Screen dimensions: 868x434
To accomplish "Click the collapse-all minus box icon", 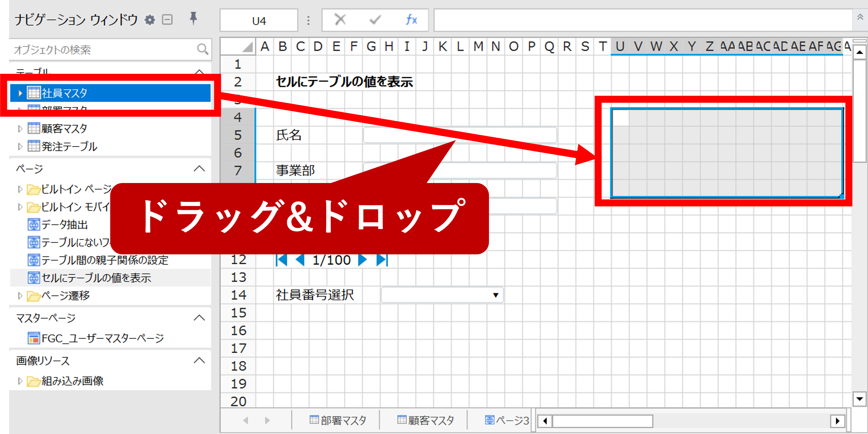I will 167,20.
